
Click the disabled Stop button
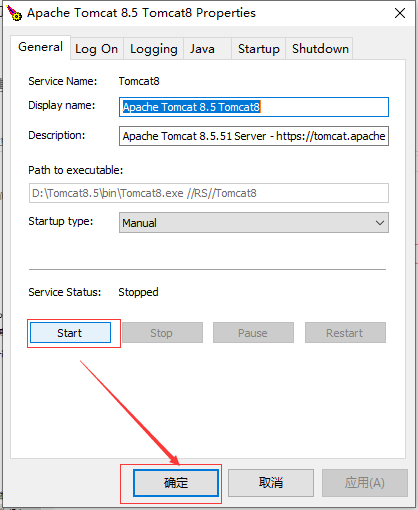pyautogui.click(x=162, y=333)
